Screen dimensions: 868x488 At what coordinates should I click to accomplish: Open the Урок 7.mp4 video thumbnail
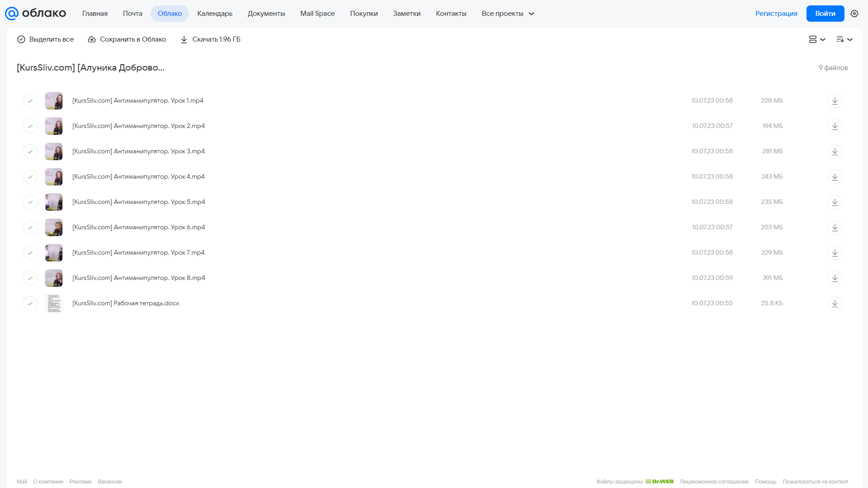tap(54, 253)
